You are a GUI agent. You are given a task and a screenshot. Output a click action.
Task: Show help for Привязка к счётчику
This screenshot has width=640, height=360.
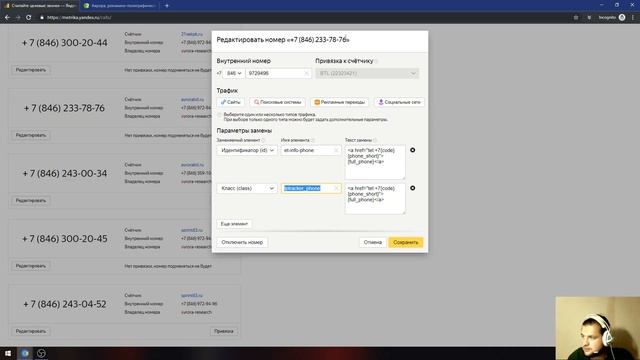click(x=376, y=61)
